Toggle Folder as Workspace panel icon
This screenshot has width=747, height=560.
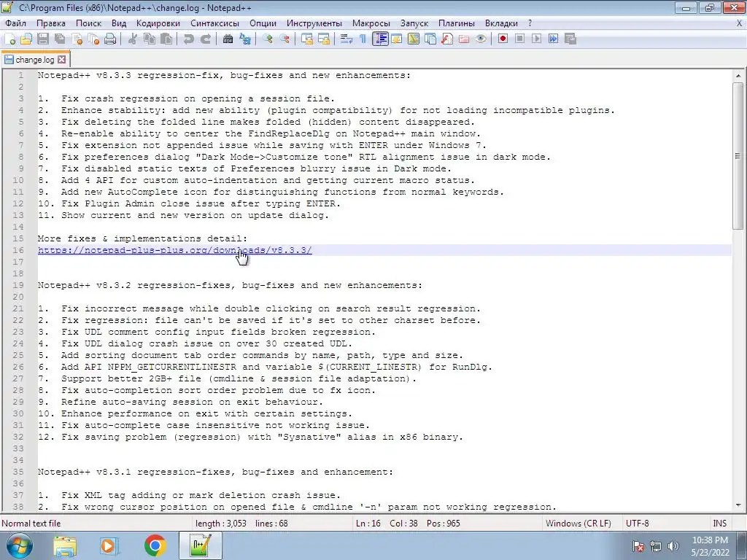click(464, 39)
